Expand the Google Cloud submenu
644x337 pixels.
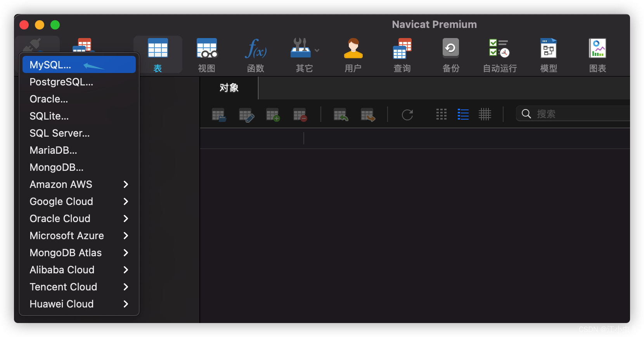[x=79, y=202]
